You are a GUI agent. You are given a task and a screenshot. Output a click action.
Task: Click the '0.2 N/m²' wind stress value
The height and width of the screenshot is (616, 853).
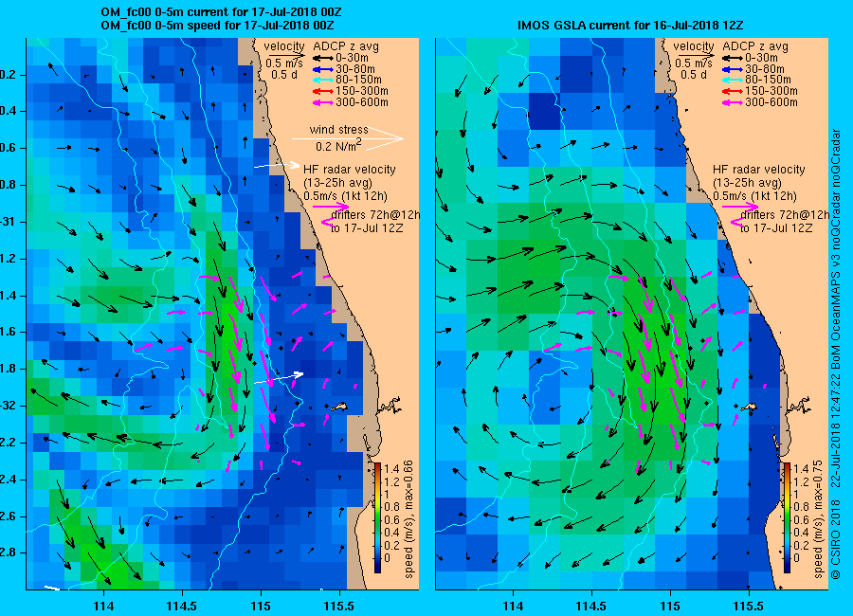coord(338,145)
